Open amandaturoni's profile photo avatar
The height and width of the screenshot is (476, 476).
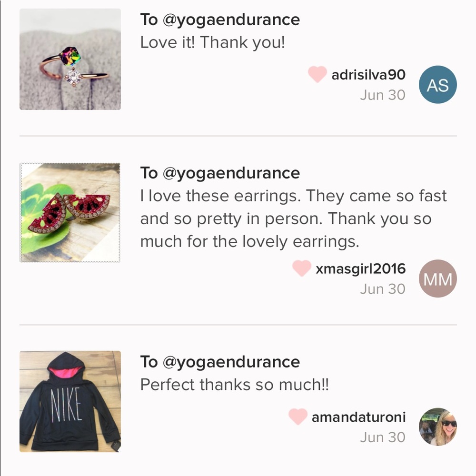tap(437, 426)
